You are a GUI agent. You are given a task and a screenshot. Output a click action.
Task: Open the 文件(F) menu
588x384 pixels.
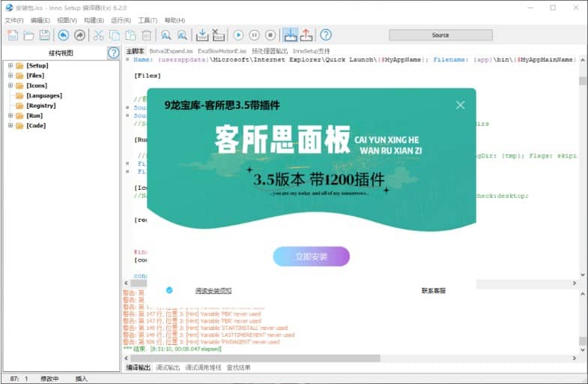tap(14, 20)
